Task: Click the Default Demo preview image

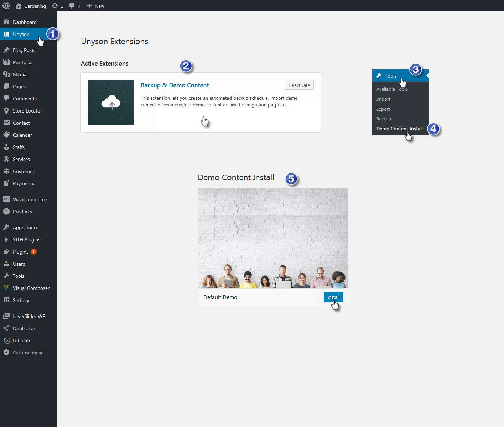Action: point(273,238)
